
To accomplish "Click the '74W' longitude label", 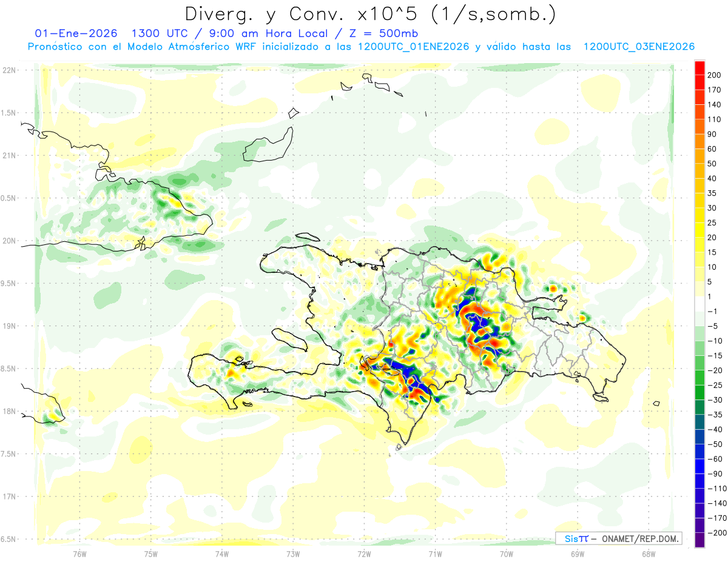I will pos(222,554).
